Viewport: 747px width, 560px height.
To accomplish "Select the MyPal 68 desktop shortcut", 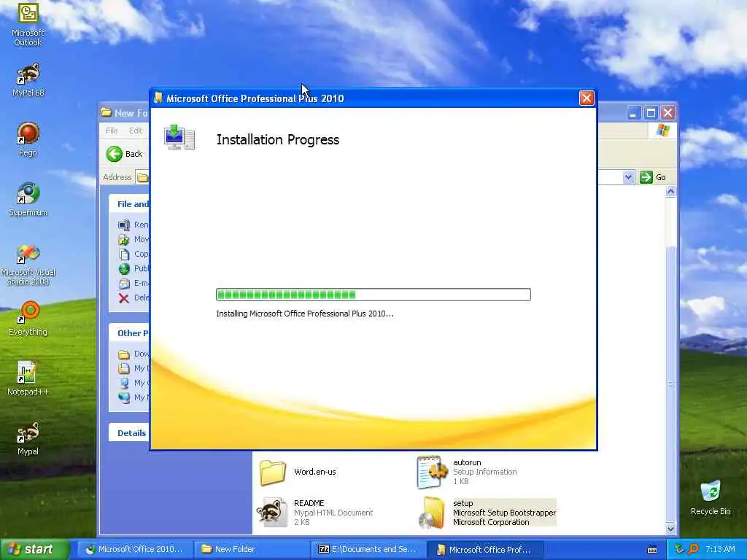I will click(x=28, y=80).
